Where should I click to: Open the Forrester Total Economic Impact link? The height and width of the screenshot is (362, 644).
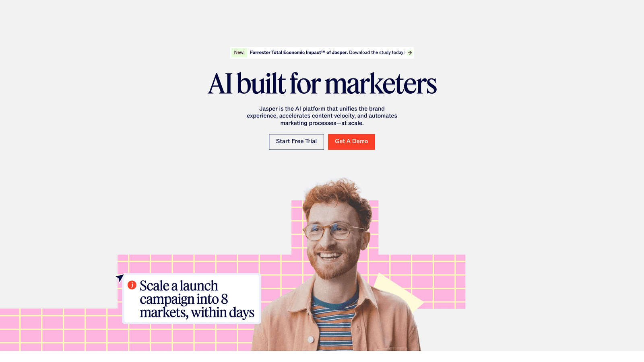click(x=299, y=53)
